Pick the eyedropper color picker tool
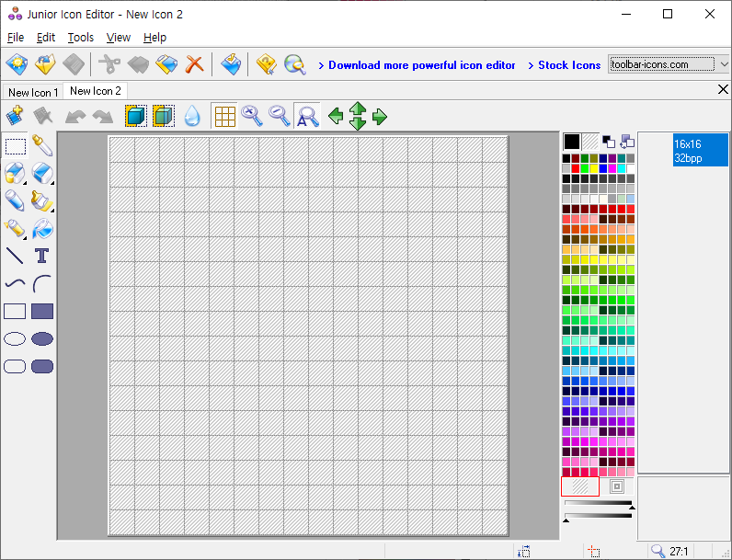This screenshot has height=560, width=732. pos(42,146)
